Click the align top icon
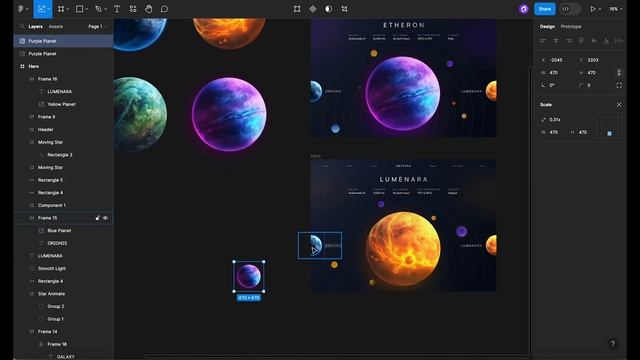 click(x=581, y=40)
